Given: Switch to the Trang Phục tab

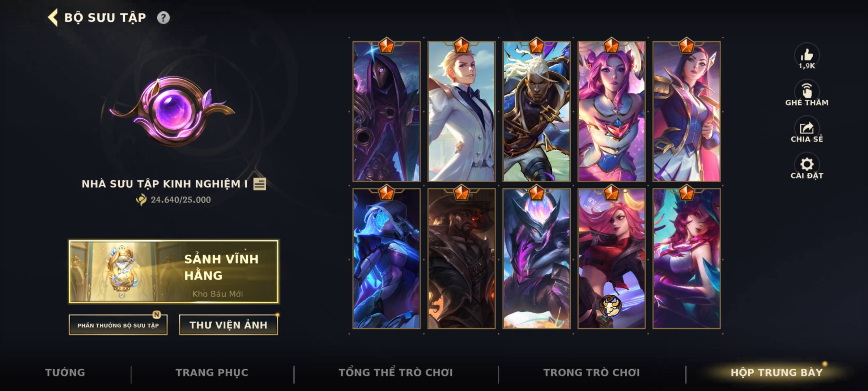Looking at the screenshot, I should pyautogui.click(x=212, y=373).
